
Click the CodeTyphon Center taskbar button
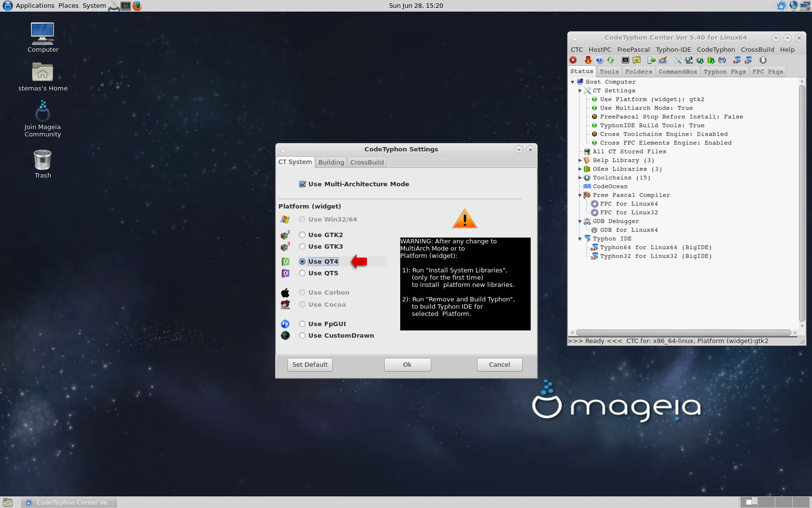pos(70,503)
